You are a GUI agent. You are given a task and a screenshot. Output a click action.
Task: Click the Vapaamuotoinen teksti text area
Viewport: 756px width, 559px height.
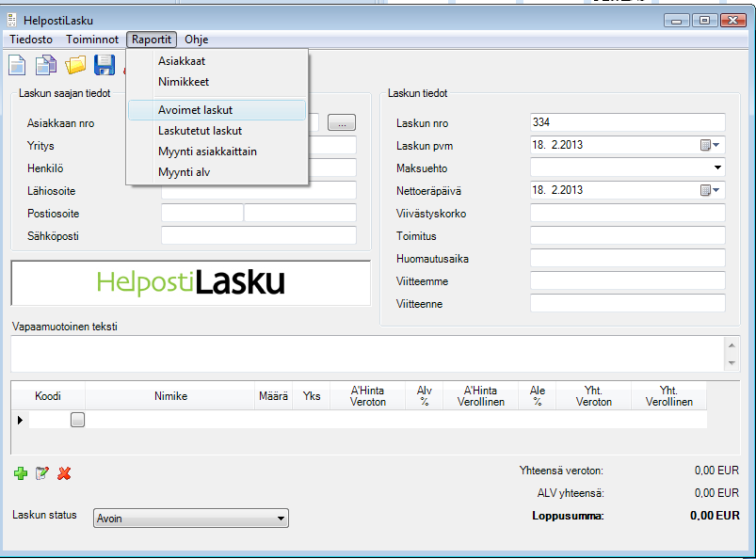click(367, 354)
